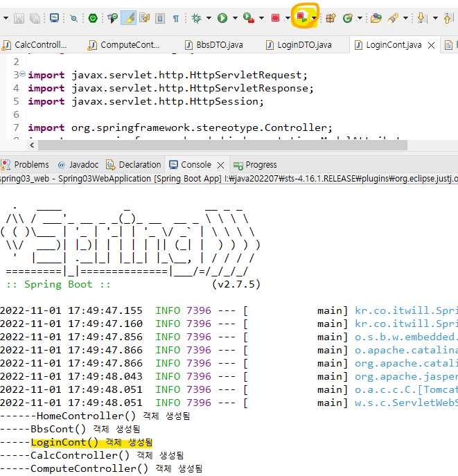Click the red Stop icon
Screen dimensions: 458x476
pos(275,18)
